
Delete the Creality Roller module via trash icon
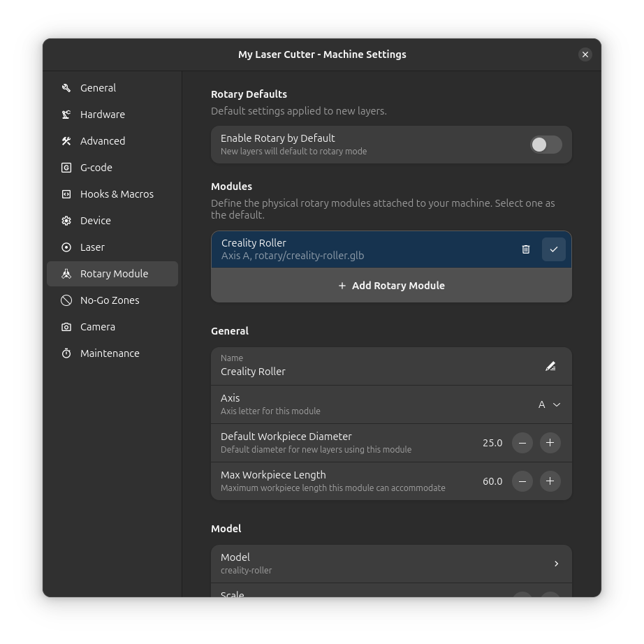pyautogui.click(x=526, y=249)
